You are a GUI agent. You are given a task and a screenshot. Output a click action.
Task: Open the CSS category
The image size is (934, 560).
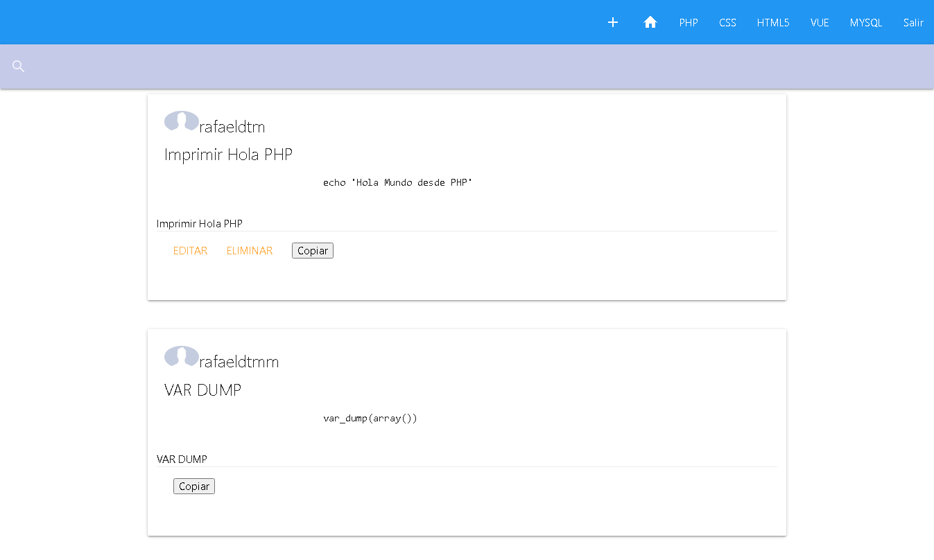727,22
